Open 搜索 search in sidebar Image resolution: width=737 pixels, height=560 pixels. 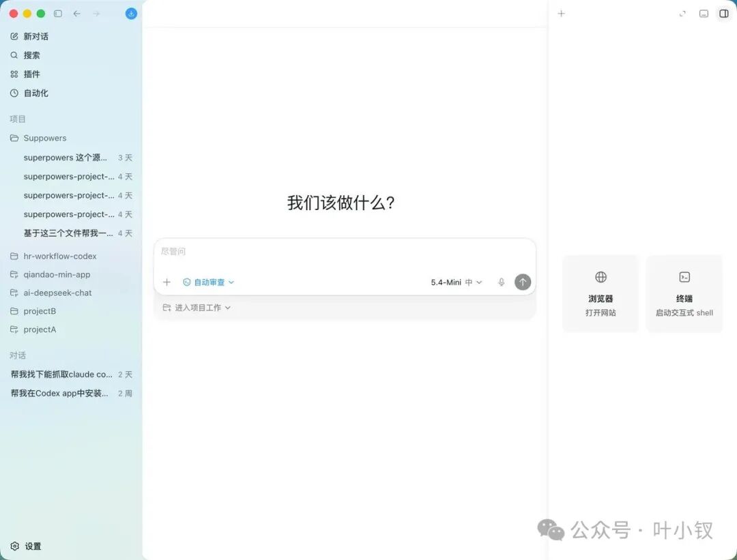pos(25,55)
